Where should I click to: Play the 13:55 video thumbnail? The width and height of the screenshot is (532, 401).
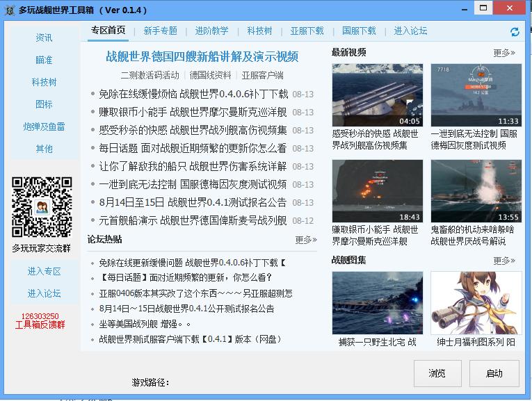click(476, 191)
